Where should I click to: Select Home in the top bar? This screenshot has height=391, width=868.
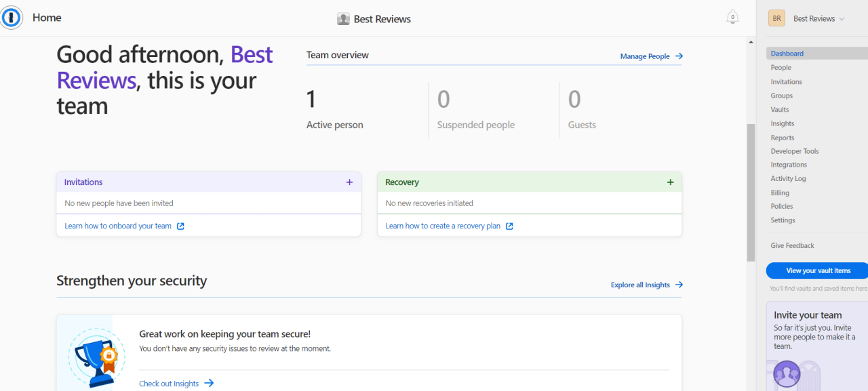click(47, 17)
